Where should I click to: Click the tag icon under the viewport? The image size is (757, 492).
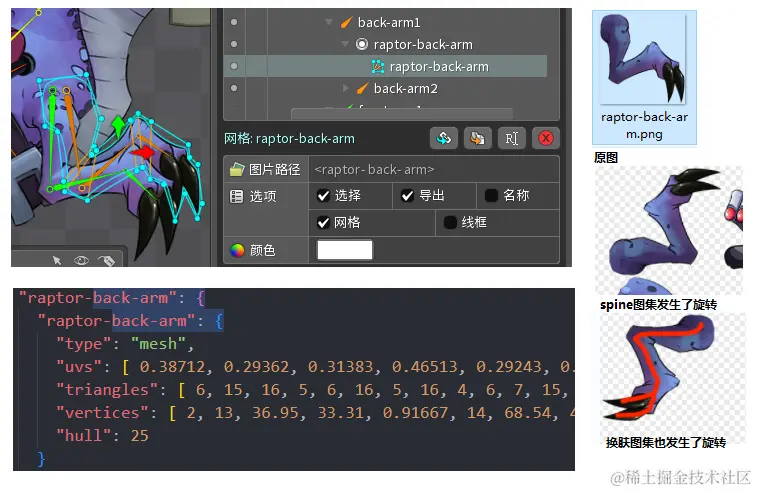(107, 261)
